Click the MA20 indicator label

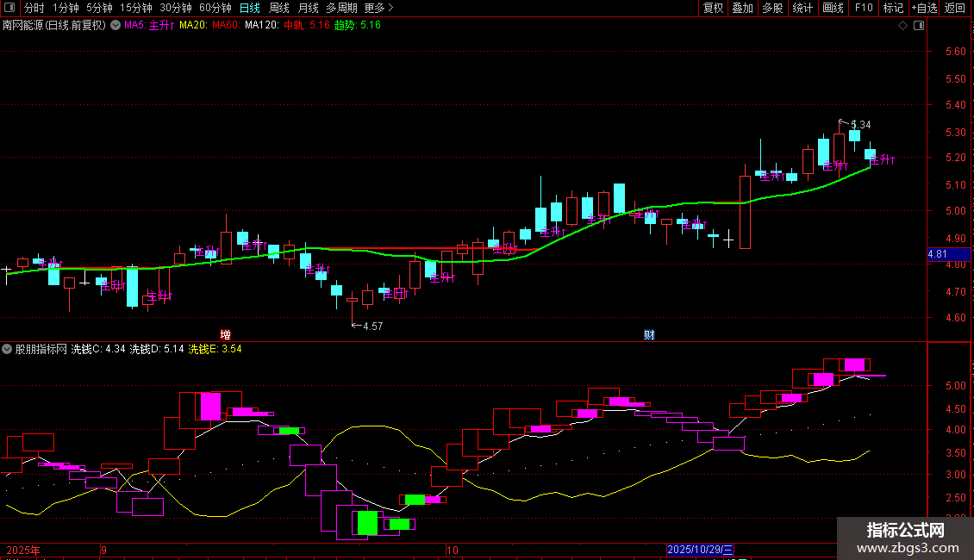[x=193, y=25]
